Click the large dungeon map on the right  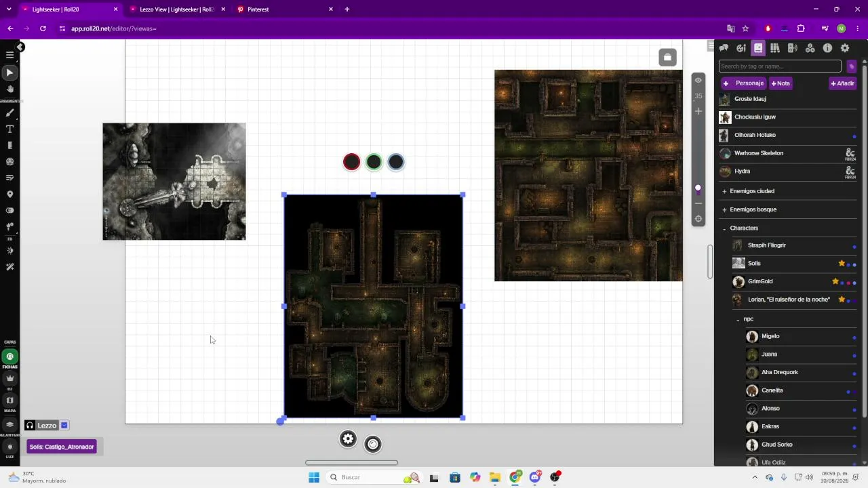[588, 176]
